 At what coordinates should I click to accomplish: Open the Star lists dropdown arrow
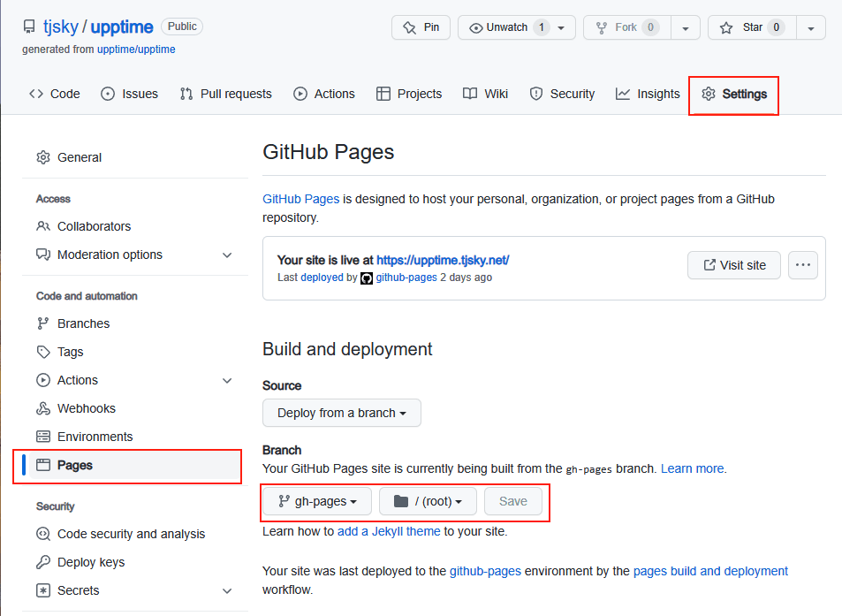tap(811, 28)
